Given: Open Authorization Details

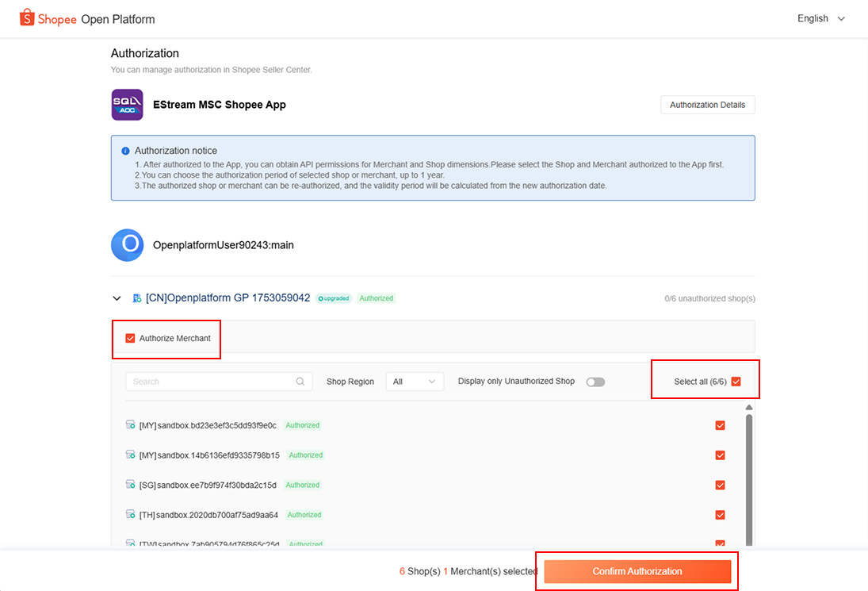Looking at the screenshot, I should point(707,105).
